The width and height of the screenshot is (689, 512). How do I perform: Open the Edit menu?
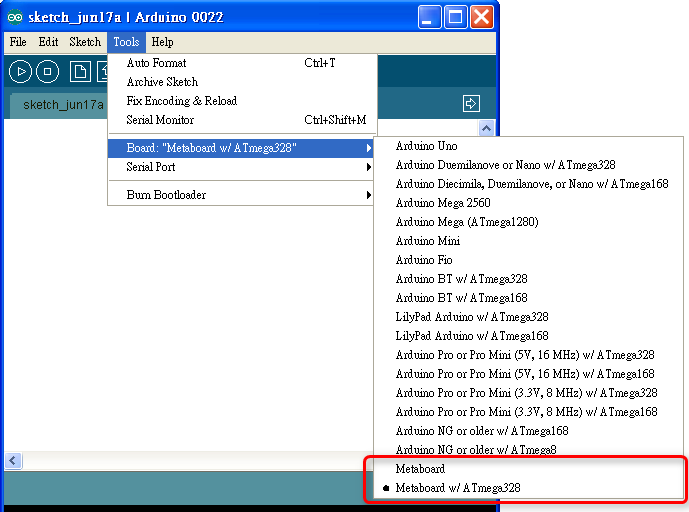pyautogui.click(x=48, y=42)
